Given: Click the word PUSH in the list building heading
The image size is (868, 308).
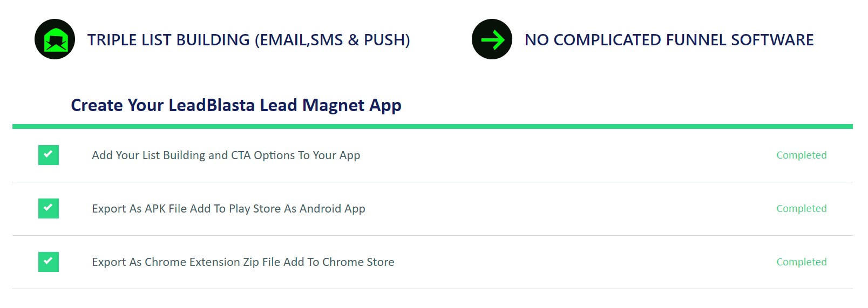Looking at the screenshot, I should (x=384, y=40).
